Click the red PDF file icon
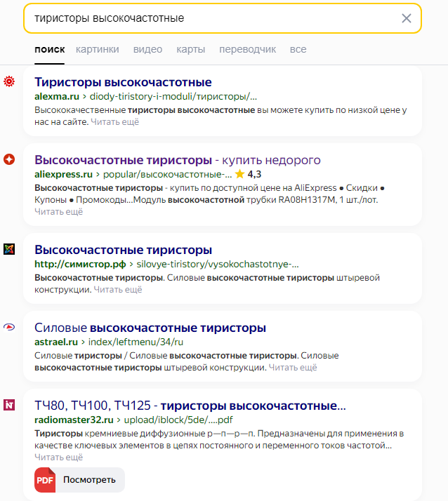448x501 pixels. pyautogui.click(x=45, y=480)
